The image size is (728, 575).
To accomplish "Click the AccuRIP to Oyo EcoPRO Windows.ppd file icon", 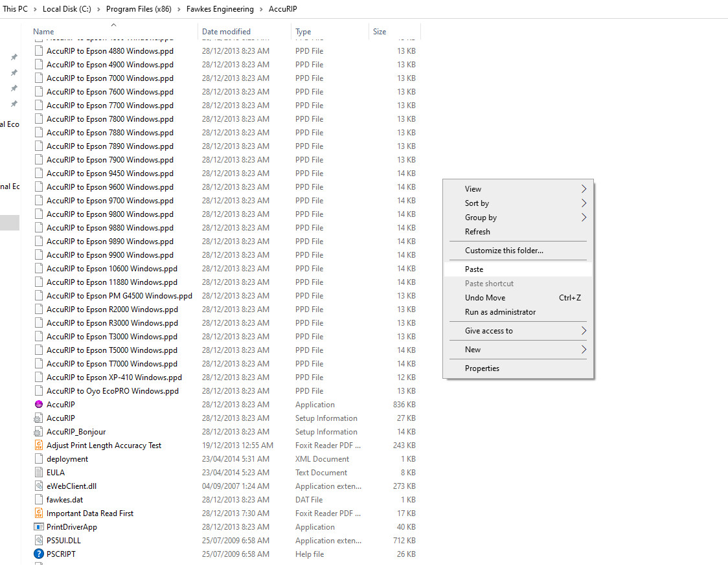I will pyautogui.click(x=39, y=390).
